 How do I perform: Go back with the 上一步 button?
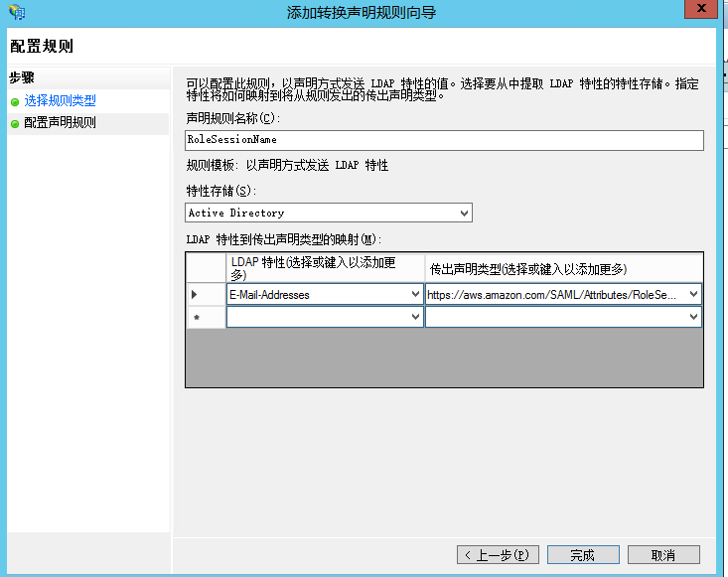[x=498, y=554]
